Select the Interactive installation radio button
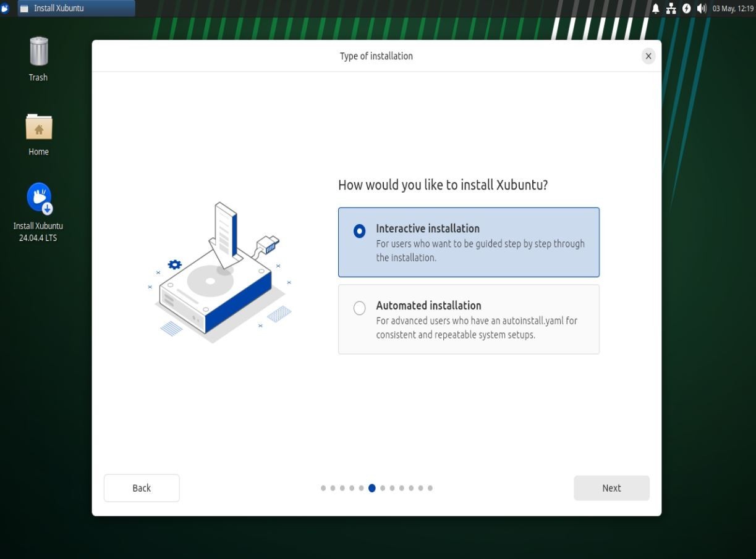Image resolution: width=756 pixels, height=559 pixels. pos(359,231)
